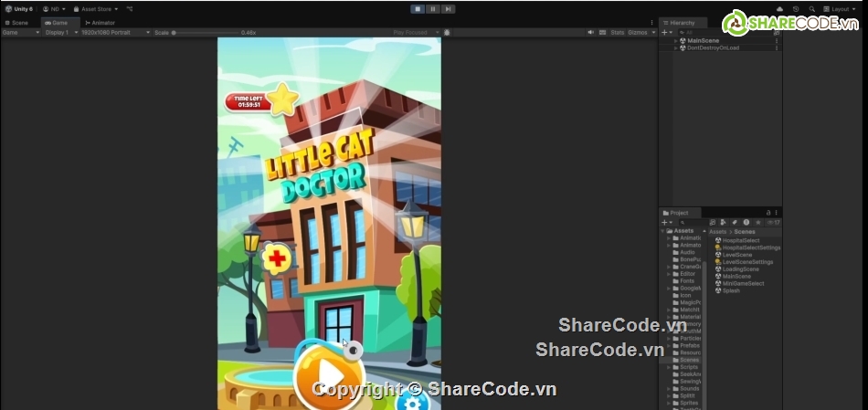Switch to the Scene tab
The image size is (868, 410).
(x=16, y=23)
